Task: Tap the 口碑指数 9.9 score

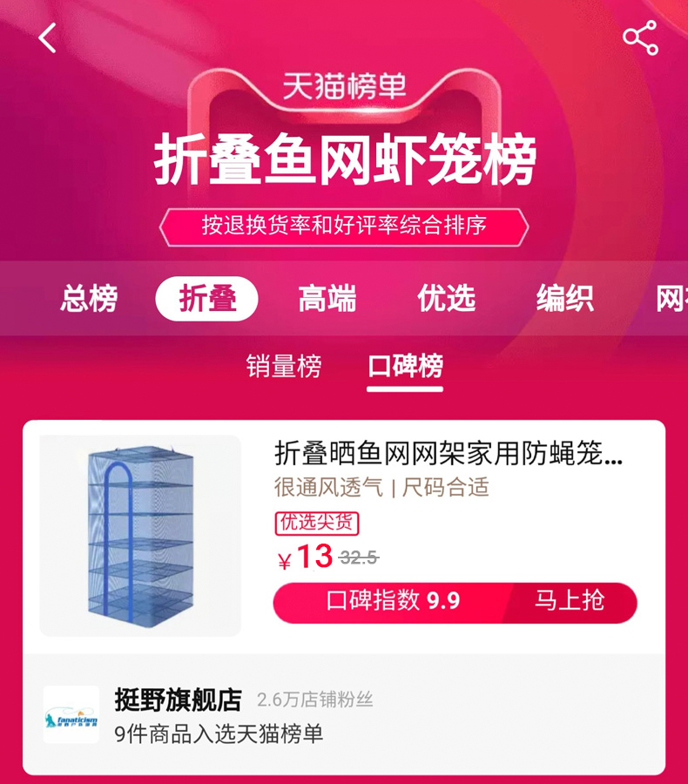Action: [393, 600]
